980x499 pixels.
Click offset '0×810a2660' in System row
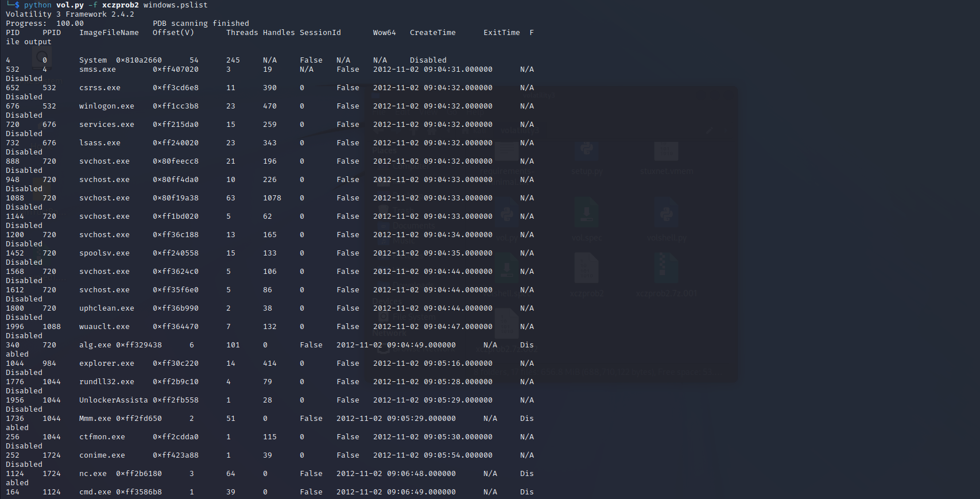point(139,60)
